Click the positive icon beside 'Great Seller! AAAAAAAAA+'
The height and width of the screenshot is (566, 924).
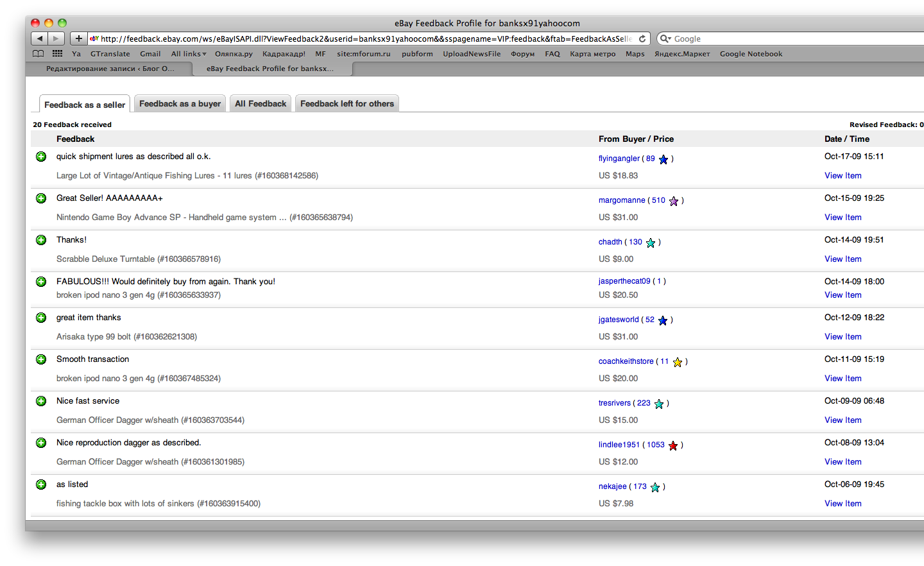41,198
